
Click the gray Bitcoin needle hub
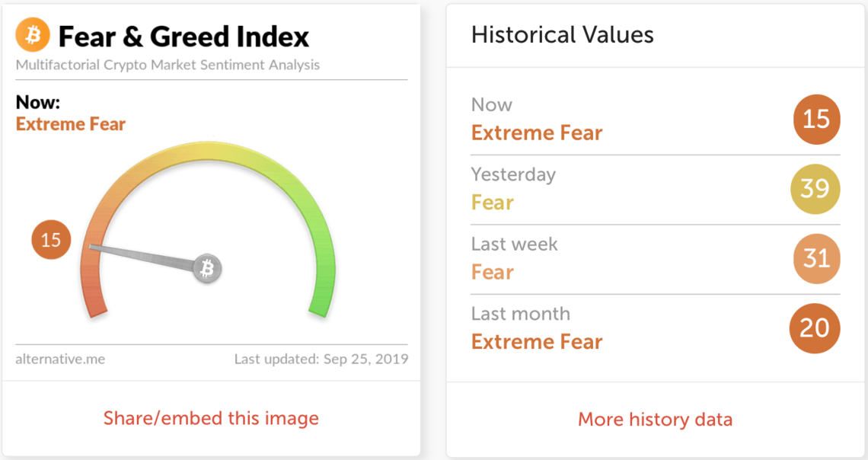(x=207, y=269)
